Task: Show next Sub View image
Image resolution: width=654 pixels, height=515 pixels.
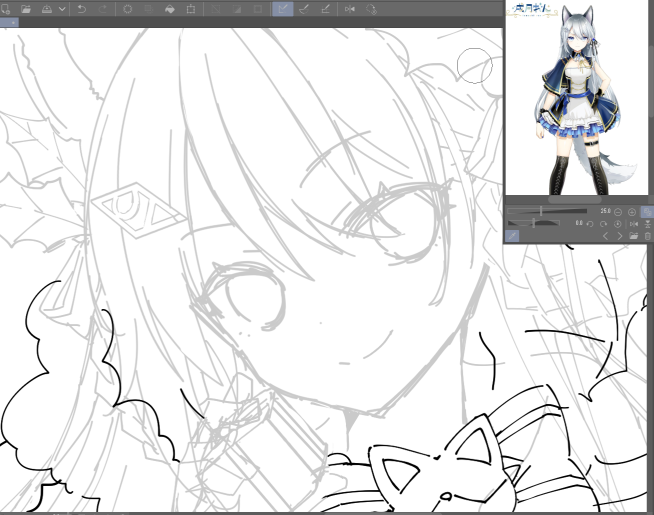Action: 619,236
